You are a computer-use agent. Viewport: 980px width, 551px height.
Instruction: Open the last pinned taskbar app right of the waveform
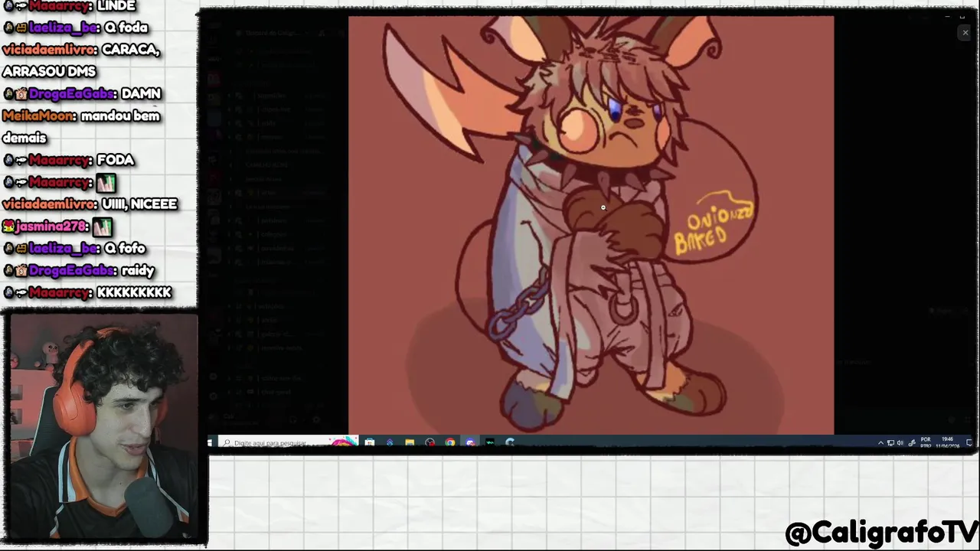point(510,442)
